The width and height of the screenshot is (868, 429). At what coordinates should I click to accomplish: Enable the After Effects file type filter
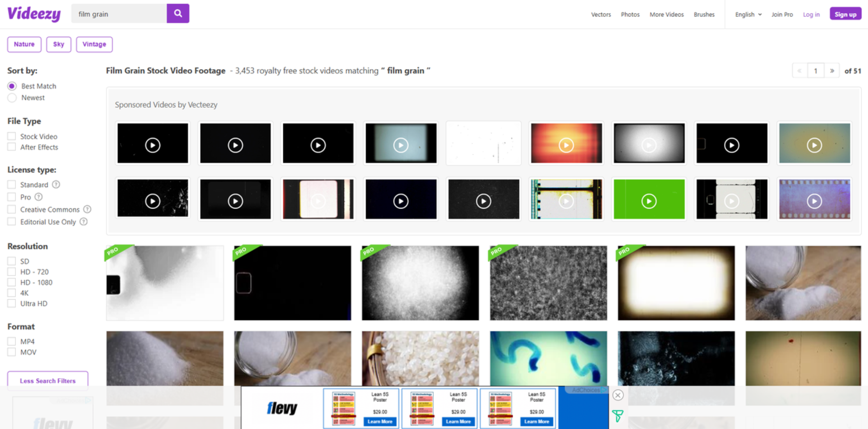coord(11,147)
